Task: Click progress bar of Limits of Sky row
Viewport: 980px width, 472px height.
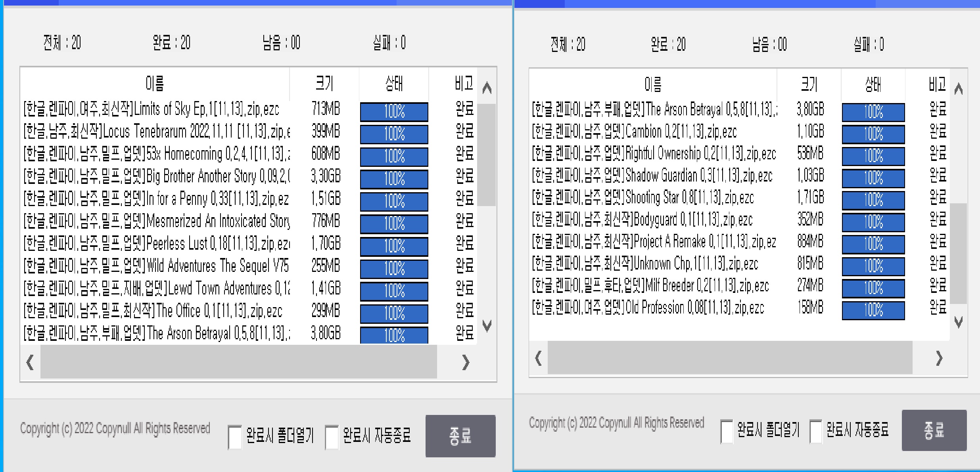Action: (394, 112)
